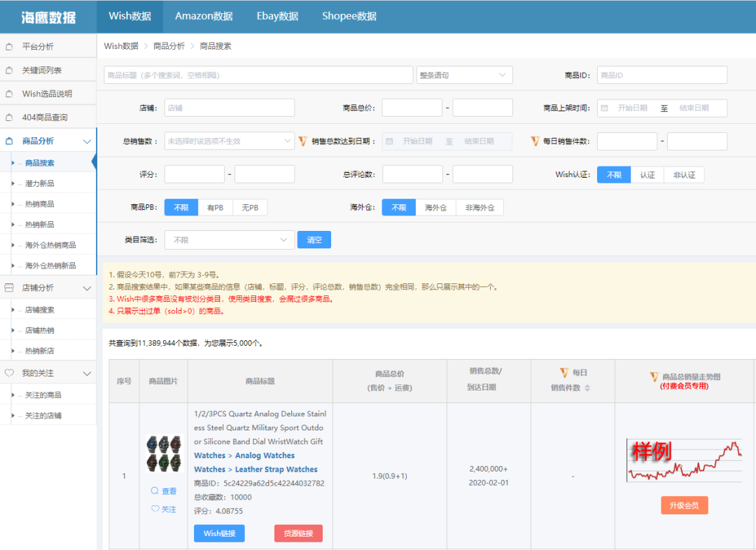Select 非认证 for Wish认证

point(684,174)
